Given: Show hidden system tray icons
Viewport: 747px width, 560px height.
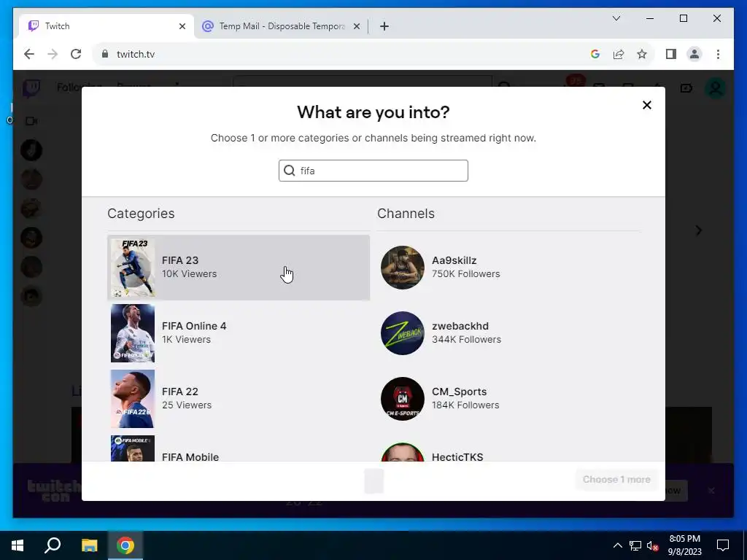Looking at the screenshot, I should point(617,545).
